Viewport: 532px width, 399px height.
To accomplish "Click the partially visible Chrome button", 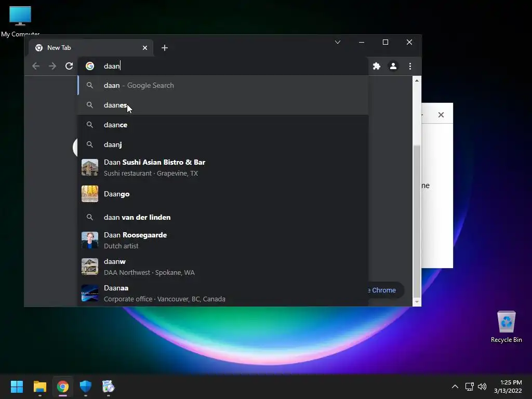I will click(x=386, y=290).
